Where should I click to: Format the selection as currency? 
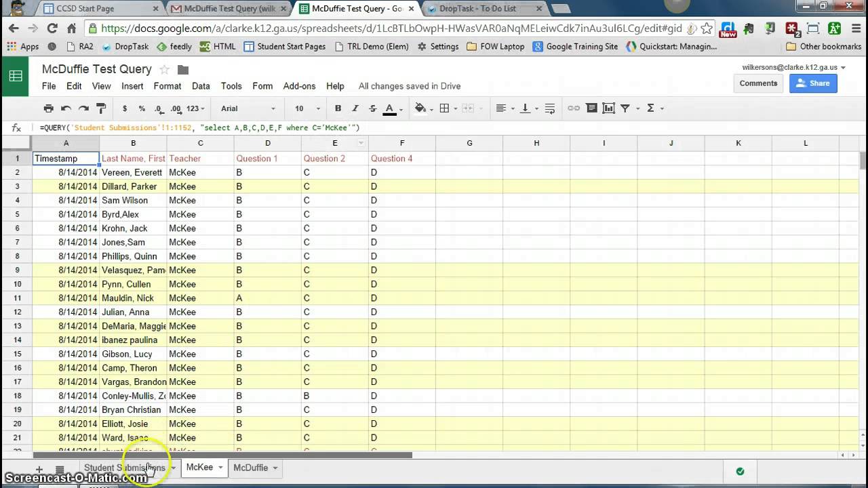pyautogui.click(x=125, y=108)
